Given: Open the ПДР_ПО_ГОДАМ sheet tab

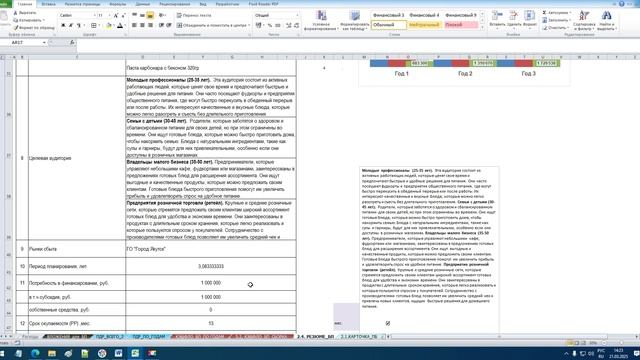Looking at the screenshot, I should click(x=149, y=337).
